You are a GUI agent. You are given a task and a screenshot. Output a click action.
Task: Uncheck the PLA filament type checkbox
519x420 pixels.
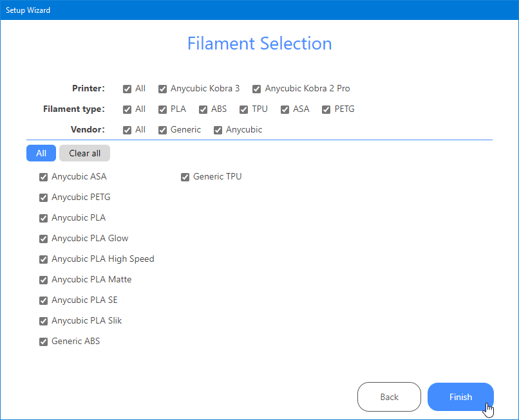click(163, 109)
